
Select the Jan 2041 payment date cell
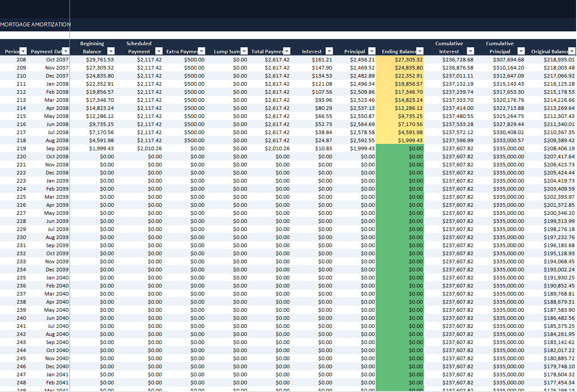[x=57, y=375]
